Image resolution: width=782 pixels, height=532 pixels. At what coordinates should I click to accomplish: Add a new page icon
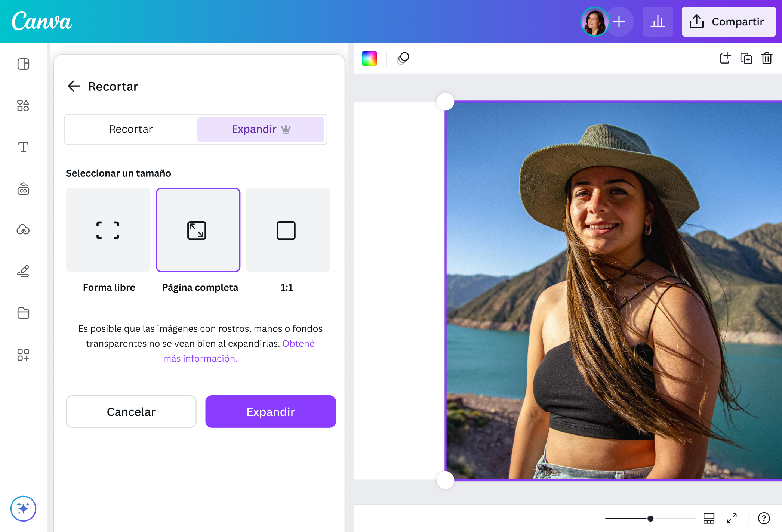[x=725, y=58]
